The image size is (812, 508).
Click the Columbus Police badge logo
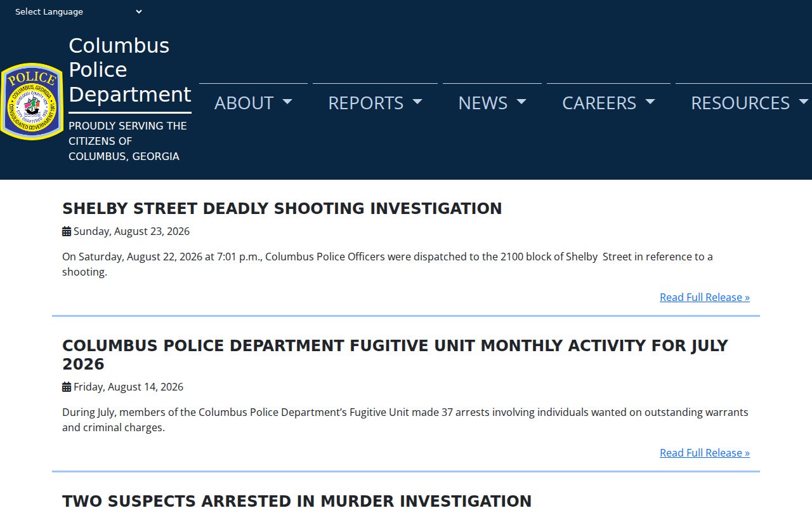(32, 101)
